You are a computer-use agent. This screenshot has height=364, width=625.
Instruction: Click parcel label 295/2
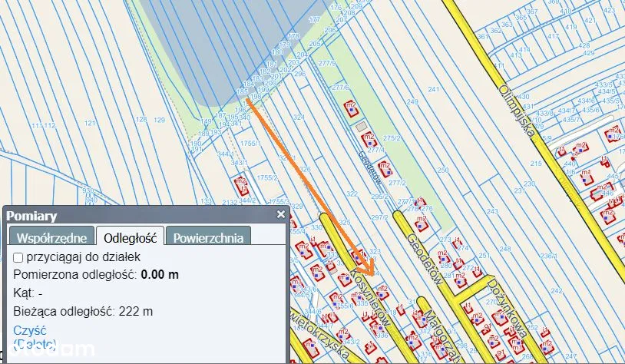click(379, 197)
